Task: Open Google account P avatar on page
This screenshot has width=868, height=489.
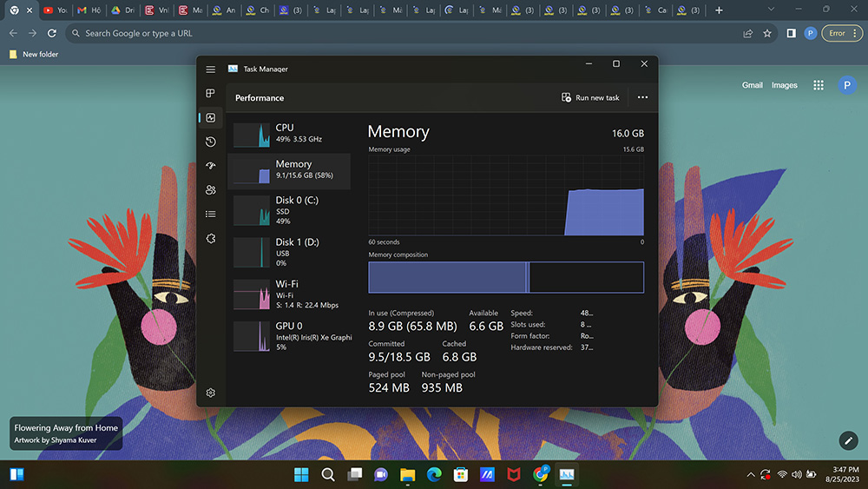Action: pos(847,85)
